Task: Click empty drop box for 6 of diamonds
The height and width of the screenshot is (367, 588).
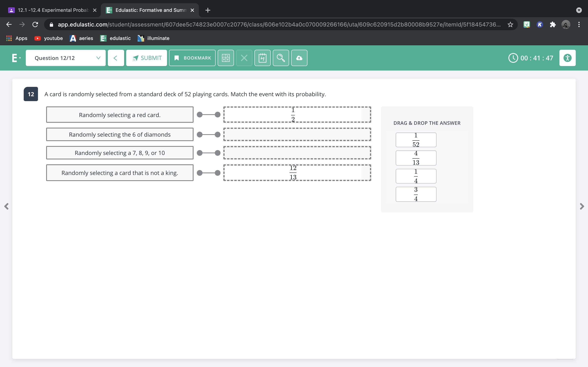Action: (297, 135)
